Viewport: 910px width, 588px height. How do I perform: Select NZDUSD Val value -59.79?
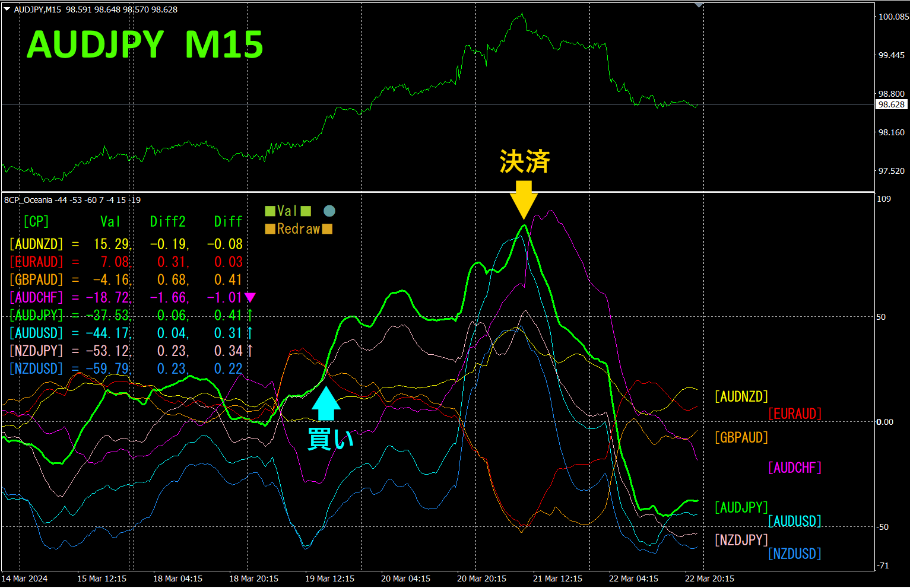[108, 368]
